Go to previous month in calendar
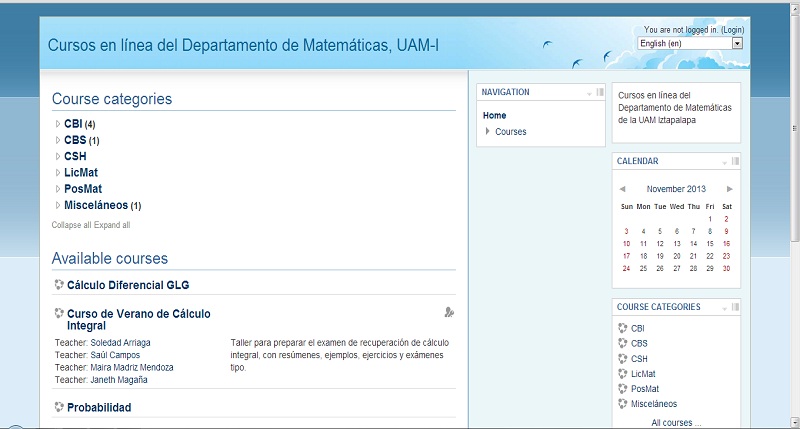The width and height of the screenshot is (800, 429). tap(622, 189)
